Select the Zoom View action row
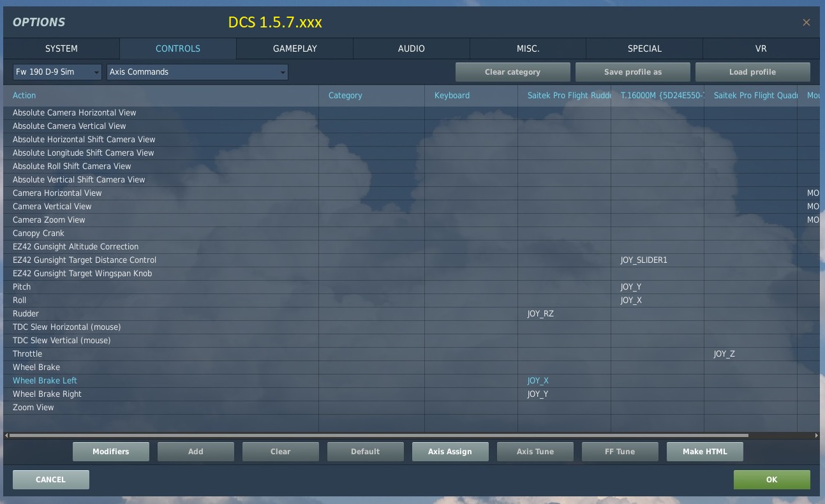The width and height of the screenshot is (825, 504). tap(411, 408)
